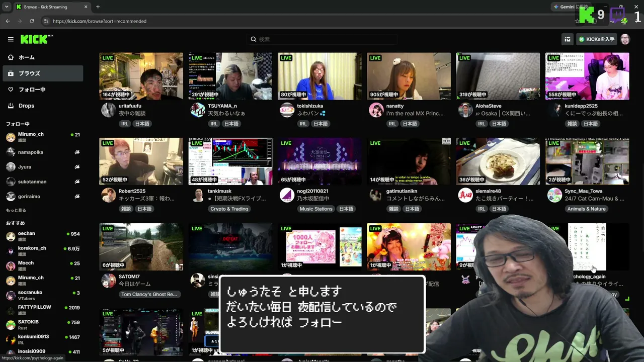Click the Music Stations tag
644x362 pixels.
coord(316,209)
